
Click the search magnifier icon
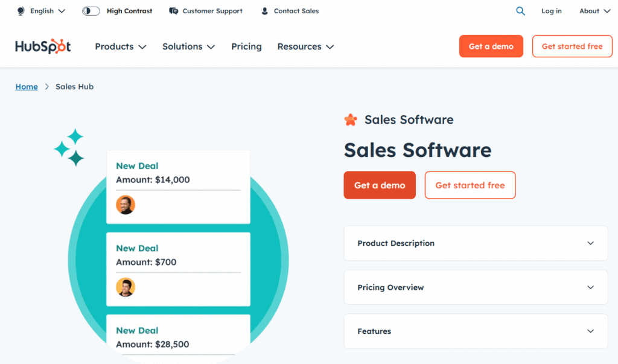point(520,11)
